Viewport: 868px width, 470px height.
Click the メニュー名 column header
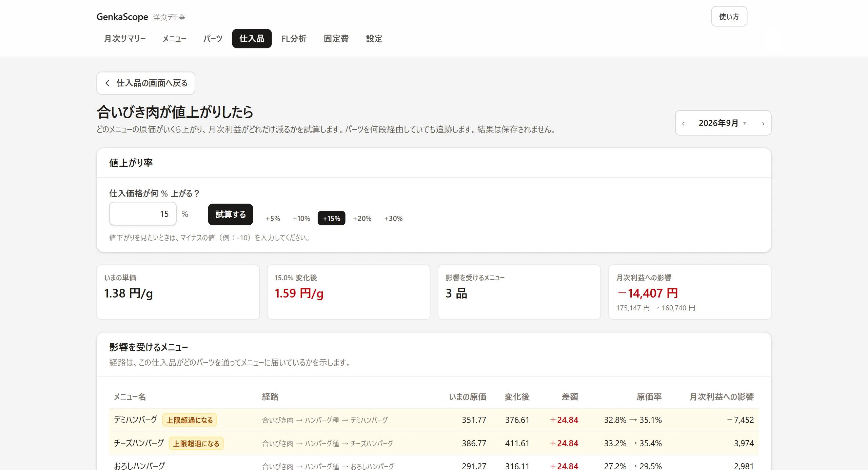130,397
